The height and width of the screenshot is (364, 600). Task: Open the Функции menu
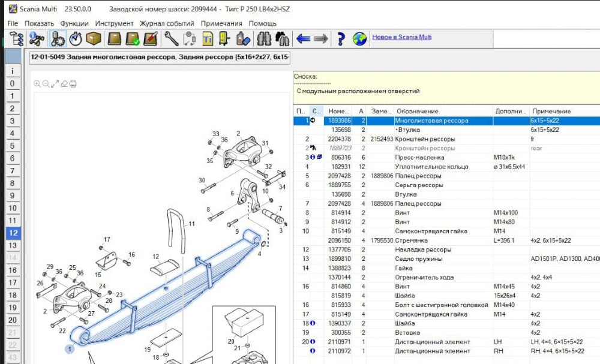74,23
